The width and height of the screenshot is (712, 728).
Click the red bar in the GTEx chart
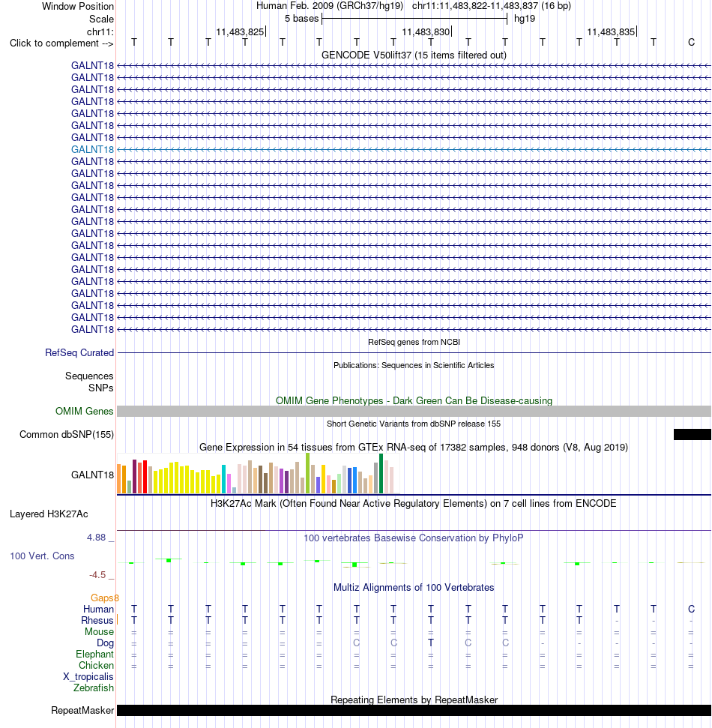[x=145, y=477]
